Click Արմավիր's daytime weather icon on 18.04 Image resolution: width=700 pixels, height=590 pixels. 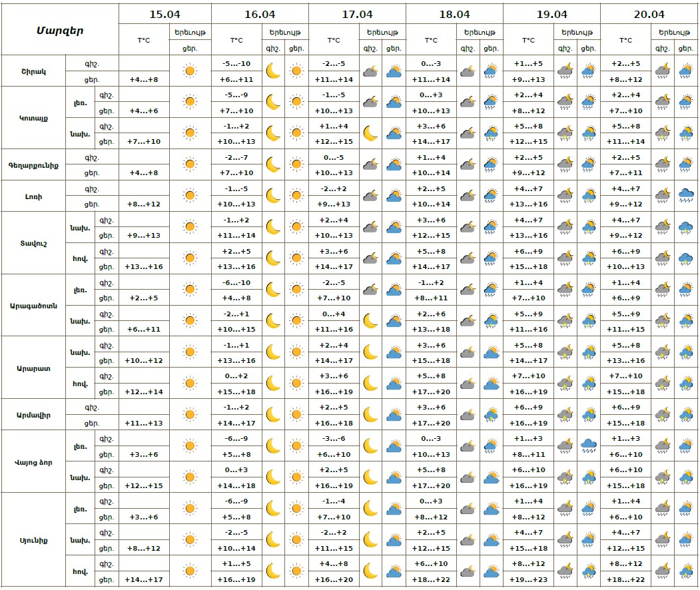(x=491, y=415)
